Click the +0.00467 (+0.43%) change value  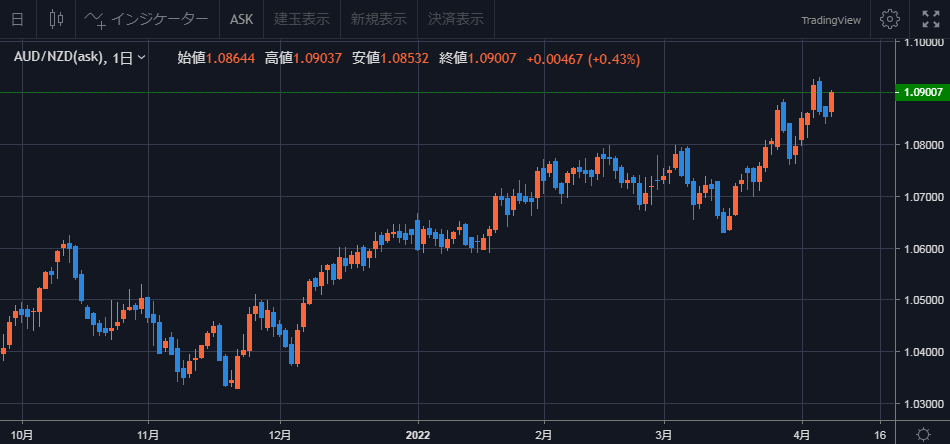pos(583,59)
